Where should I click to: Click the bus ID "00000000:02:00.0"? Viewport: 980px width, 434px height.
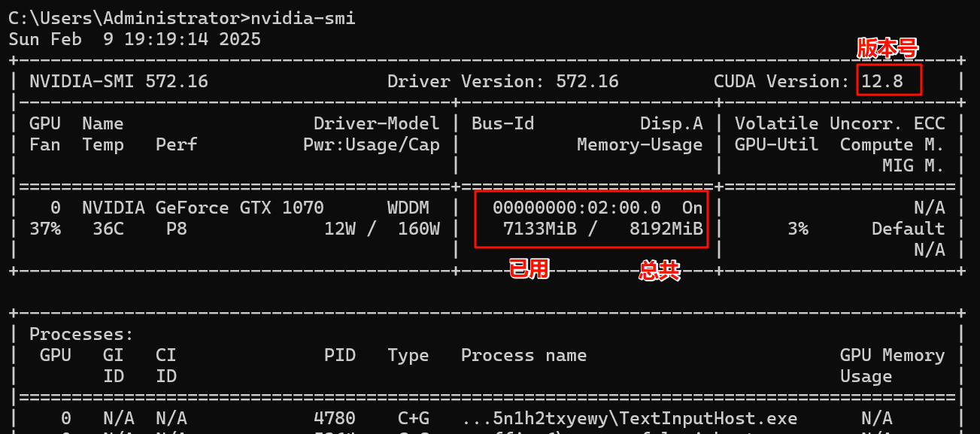pyautogui.click(x=577, y=208)
